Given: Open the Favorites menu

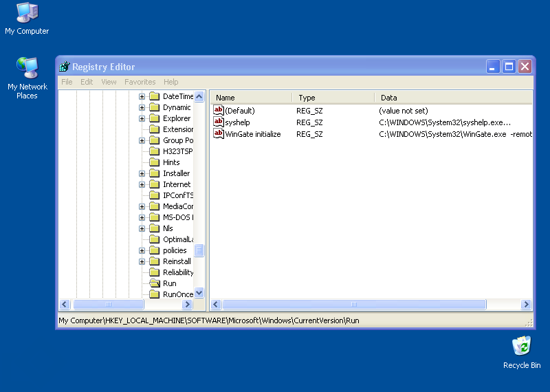Looking at the screenshot, I should (x=140, y=82).
